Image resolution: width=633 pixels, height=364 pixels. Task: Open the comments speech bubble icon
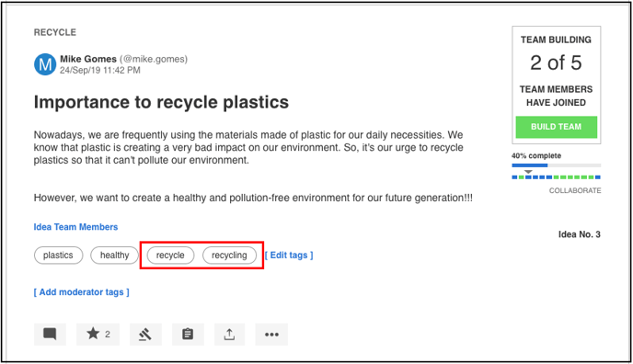tap(50, 335)
